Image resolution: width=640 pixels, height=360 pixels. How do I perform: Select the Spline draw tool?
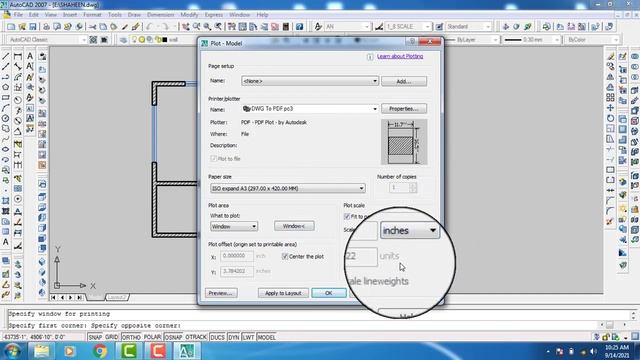coord(6,139)
